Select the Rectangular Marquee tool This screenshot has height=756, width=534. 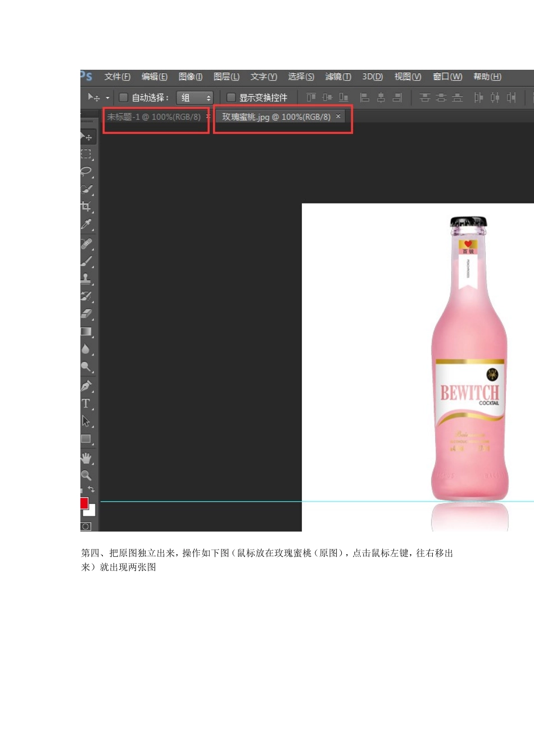tap(86, 154)
